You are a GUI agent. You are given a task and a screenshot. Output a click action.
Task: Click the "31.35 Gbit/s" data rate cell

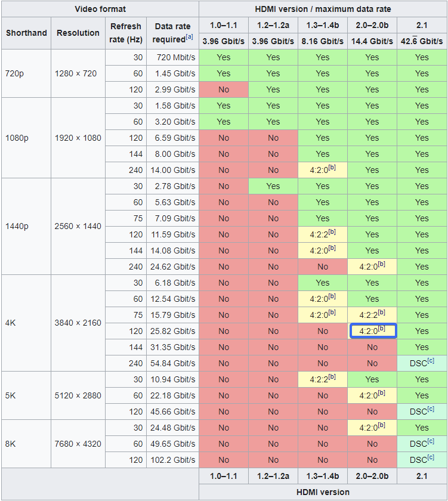(x=172, y=347)
